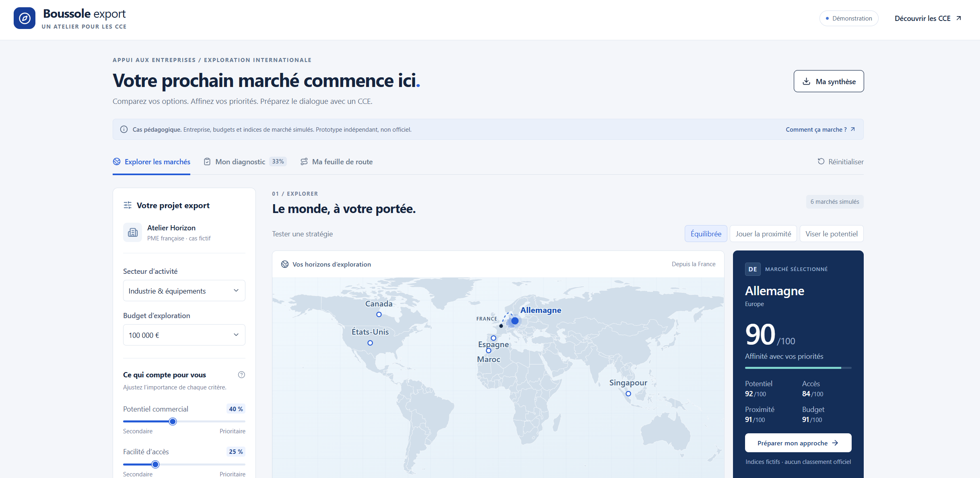Click the Préparer mon approche button
Screen dimensions: 980x478
pos(798,443)
